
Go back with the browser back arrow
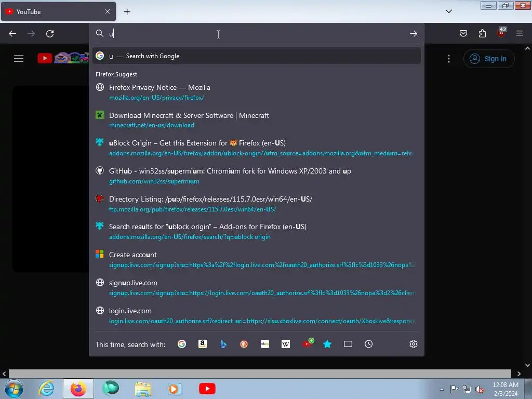12,34
